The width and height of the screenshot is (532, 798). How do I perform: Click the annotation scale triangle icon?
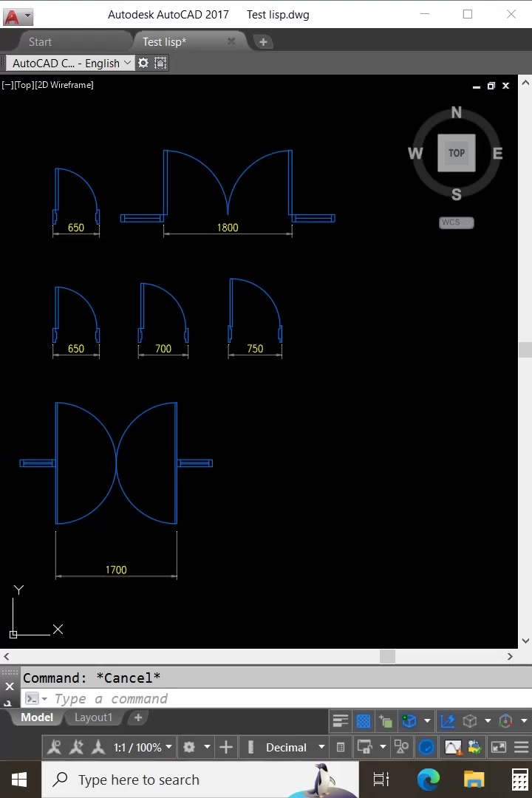[x=98, y=747]
